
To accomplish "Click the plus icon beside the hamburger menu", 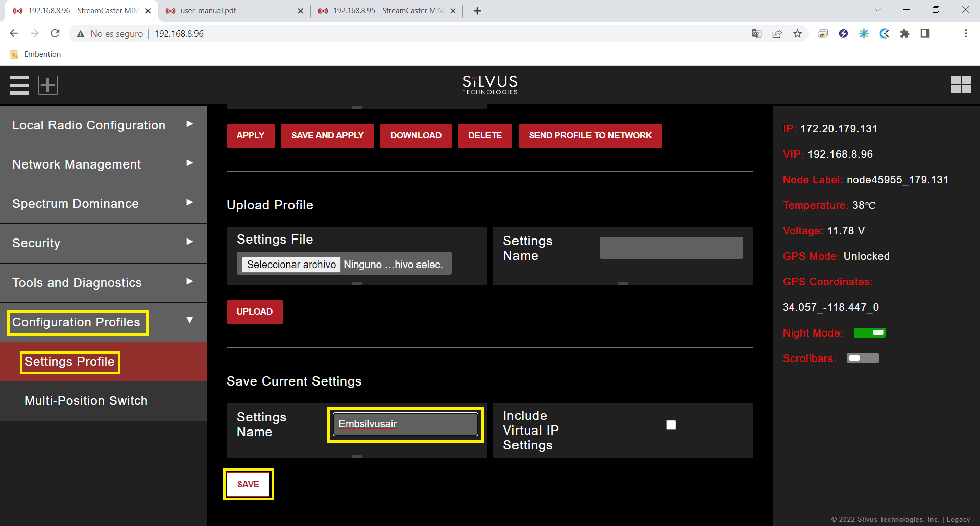I will tap(48, 85).
